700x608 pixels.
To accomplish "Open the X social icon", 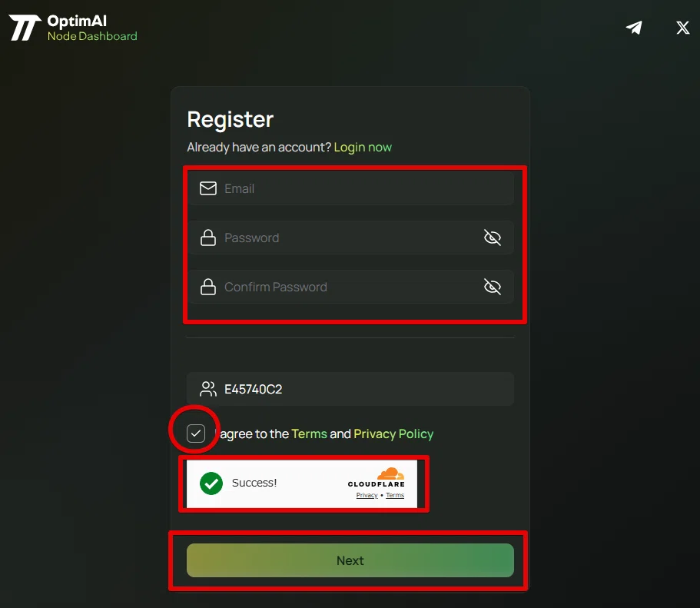I will pos(682,28).
